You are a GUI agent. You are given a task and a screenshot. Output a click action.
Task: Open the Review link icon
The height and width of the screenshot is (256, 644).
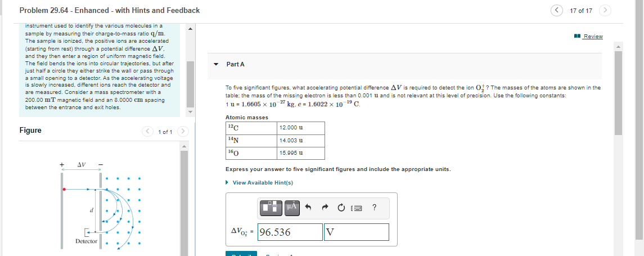click(x=578, y=37)
